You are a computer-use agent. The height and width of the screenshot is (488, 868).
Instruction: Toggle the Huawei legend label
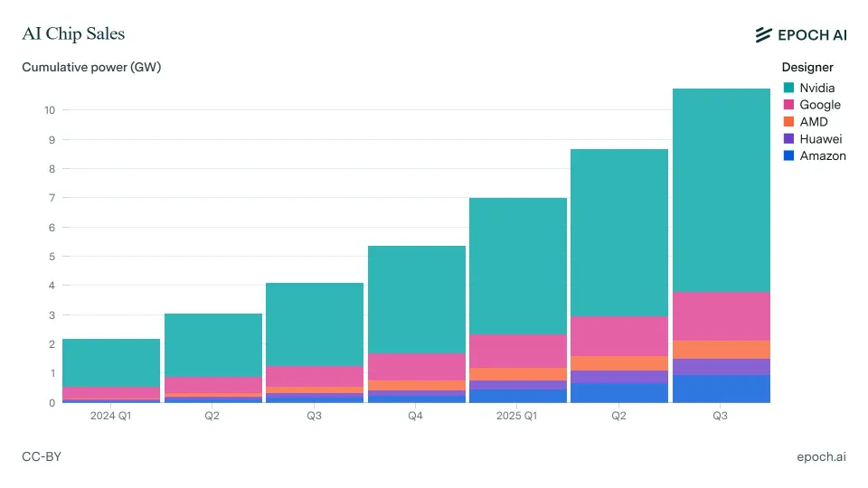(821, 139)
